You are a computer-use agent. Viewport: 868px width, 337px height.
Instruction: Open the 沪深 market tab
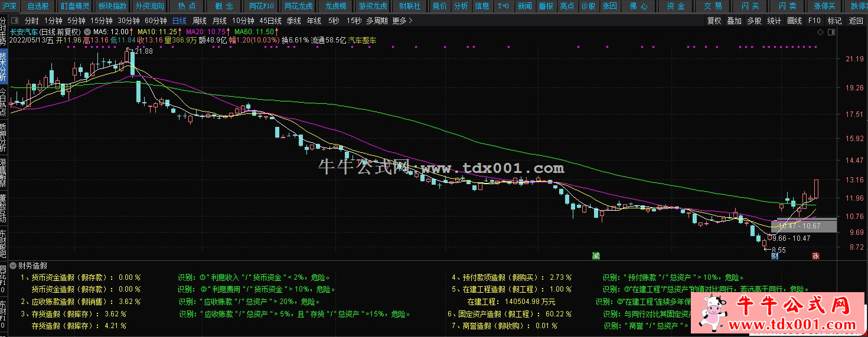[x=10, y=6]
